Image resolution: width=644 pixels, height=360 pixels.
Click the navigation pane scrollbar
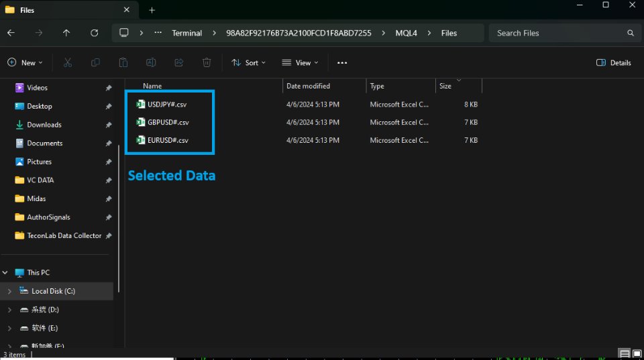(x=119, y=219)
